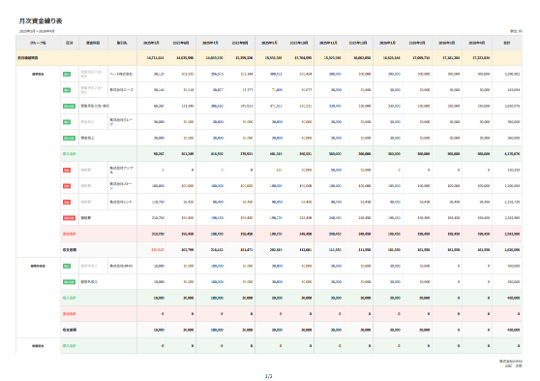Click the 取引先 column header

tap(122, 43)
